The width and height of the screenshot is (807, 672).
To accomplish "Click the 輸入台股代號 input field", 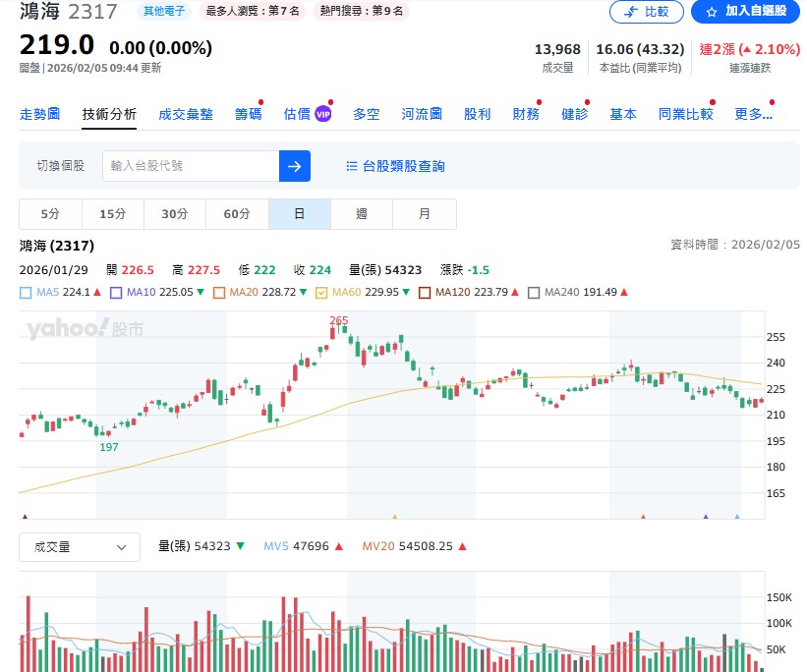I will 187,165.
